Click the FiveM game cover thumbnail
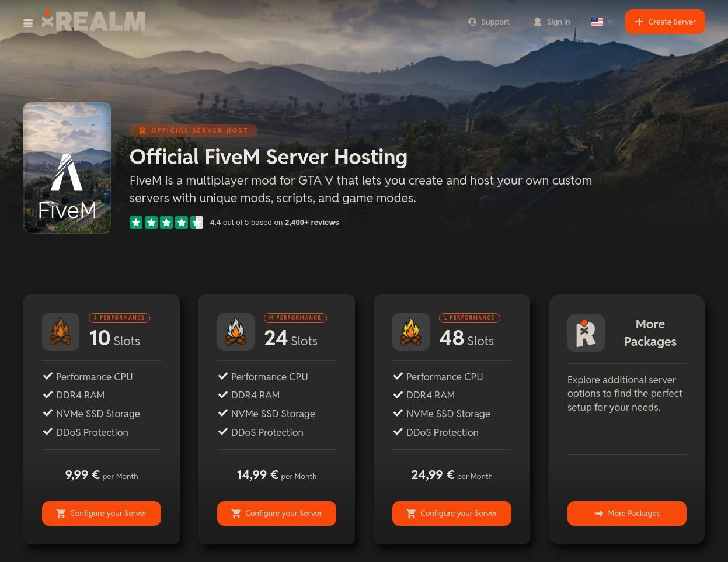 coord(67,168)
